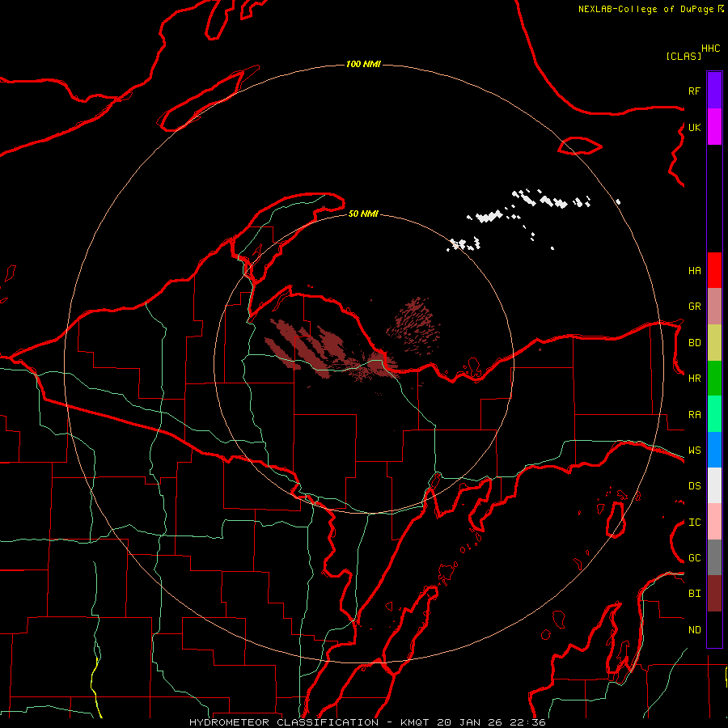Click the 50 NMI range ring label
This screenshot has height=728, width=728.
(x=363, y=214)
